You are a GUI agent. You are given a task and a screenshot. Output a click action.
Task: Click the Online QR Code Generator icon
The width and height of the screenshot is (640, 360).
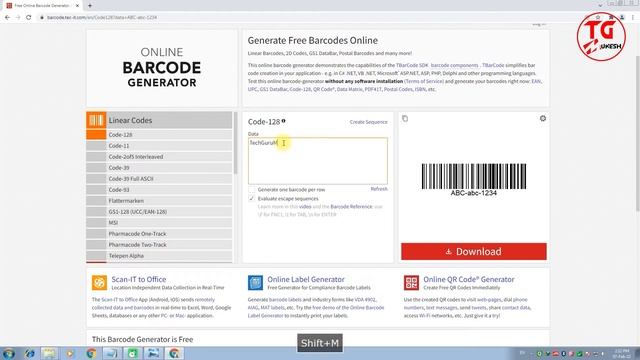tap(411, 282)
